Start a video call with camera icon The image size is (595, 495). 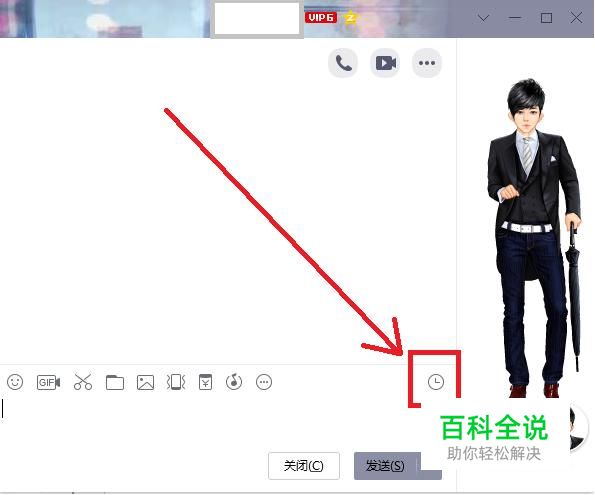pos(385,63)
